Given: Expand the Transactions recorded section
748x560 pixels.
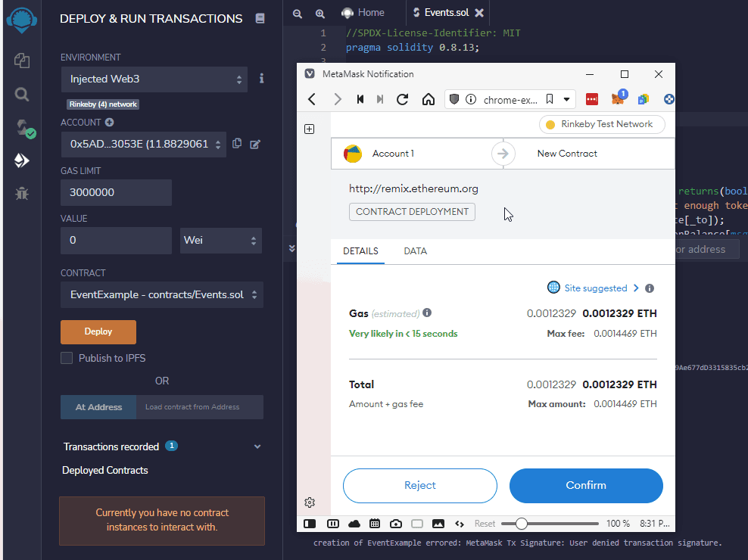Looking at the screenshot, I should click(257, 446).
